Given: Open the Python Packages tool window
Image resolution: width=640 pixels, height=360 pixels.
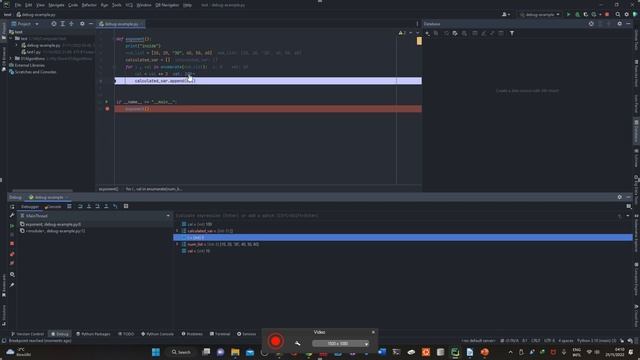Looking at the screenshot, I should tap(93, 334).
